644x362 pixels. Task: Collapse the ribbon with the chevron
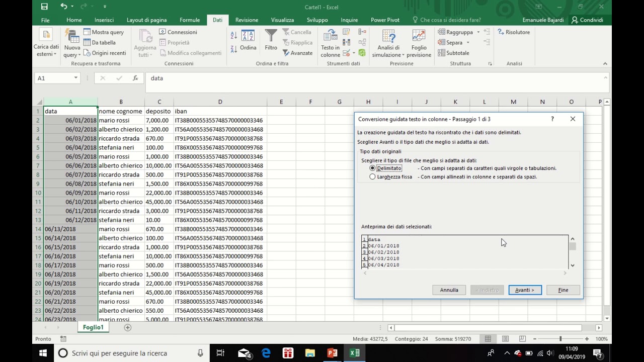pos(605,64)
